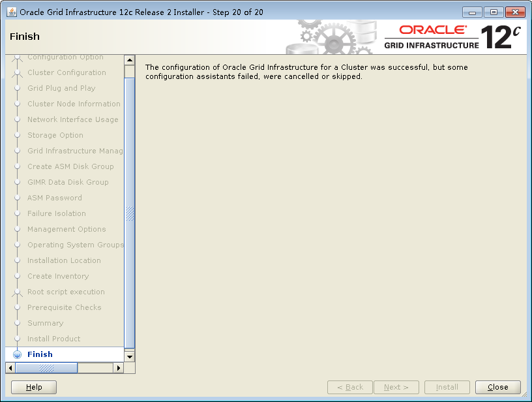Select Create Inventory step
Screen dimensions: 532x402
(x=58, y=276)
